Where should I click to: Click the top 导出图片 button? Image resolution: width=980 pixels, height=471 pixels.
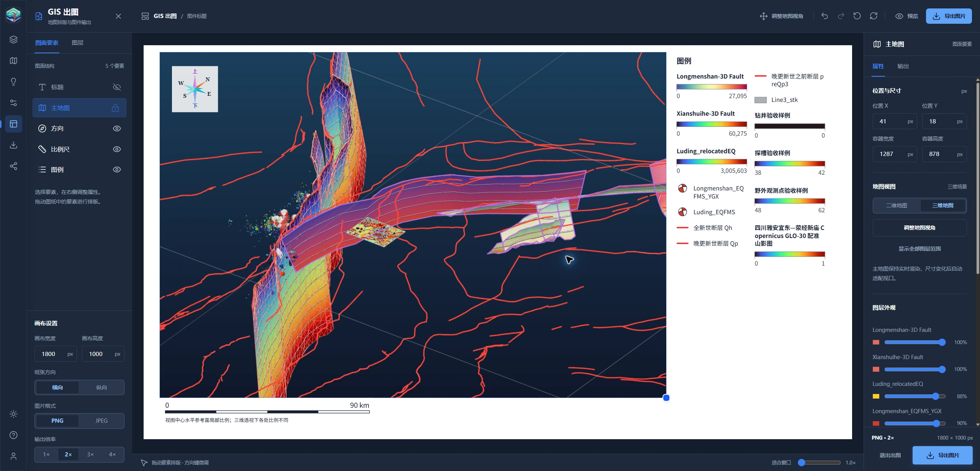949,16
